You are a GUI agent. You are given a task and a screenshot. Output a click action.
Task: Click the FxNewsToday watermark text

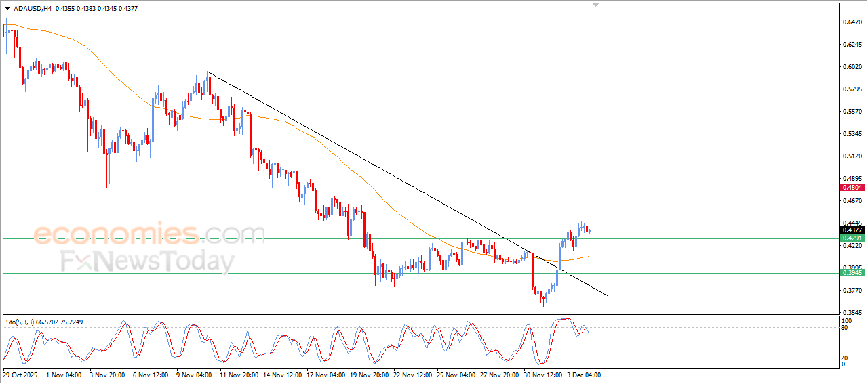pyautogui.click(x=147, y=261)
